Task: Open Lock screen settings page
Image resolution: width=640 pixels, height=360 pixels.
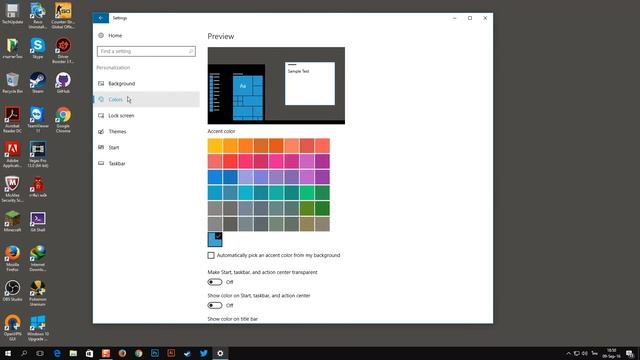Action: click(147, 116)
